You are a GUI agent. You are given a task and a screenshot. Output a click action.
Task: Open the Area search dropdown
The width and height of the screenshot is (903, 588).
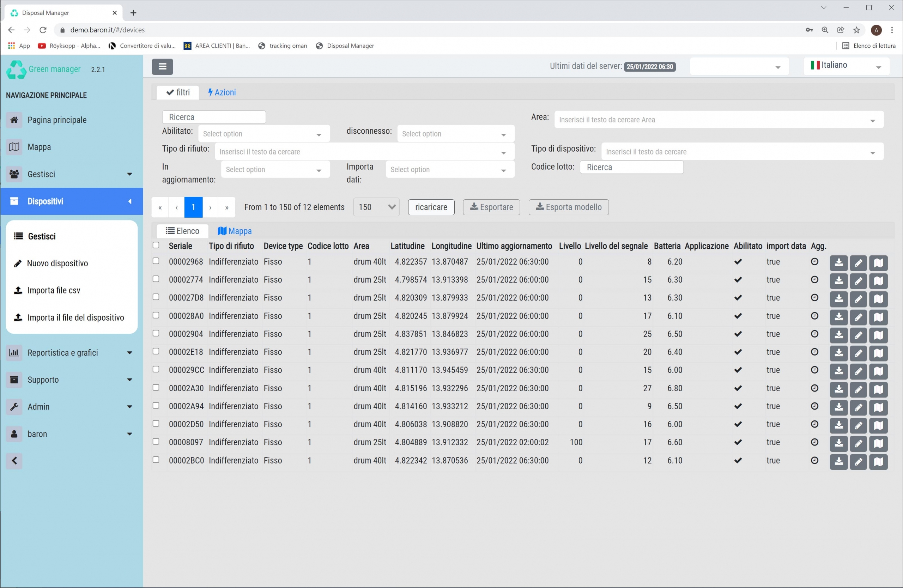click(x=719, y=120)
